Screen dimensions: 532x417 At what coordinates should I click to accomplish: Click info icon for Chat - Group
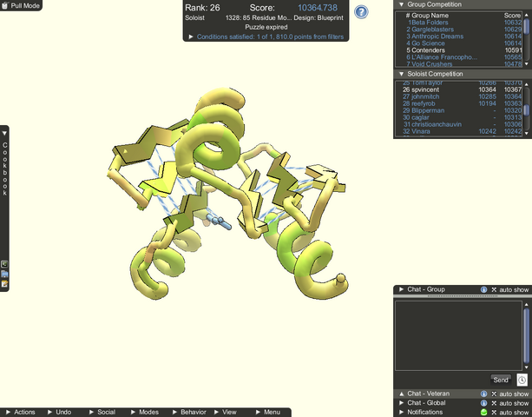[x=483, y=289]
